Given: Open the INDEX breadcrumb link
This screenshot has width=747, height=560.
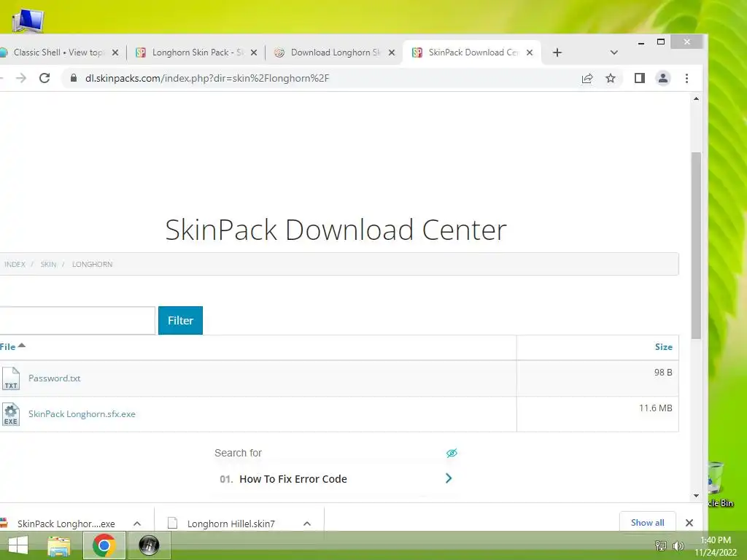Looking at the screenshot, I should tap(15, 264).
